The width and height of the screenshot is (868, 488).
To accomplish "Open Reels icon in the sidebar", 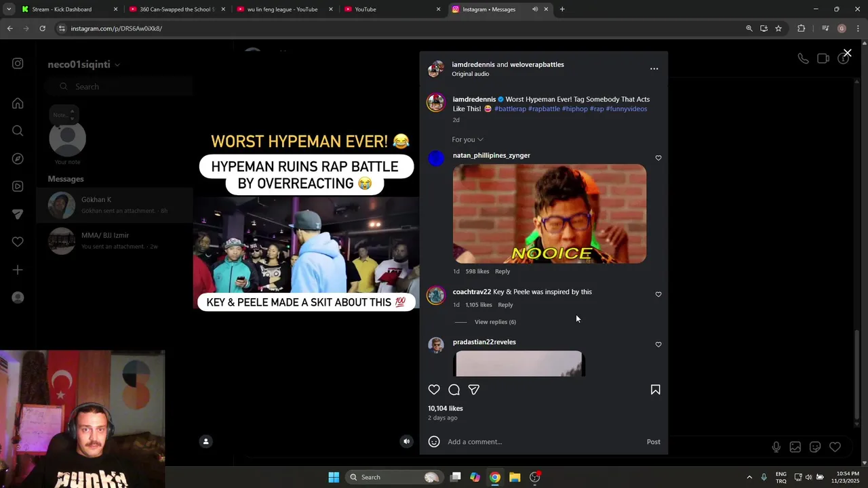I will (x=18, y=186).
